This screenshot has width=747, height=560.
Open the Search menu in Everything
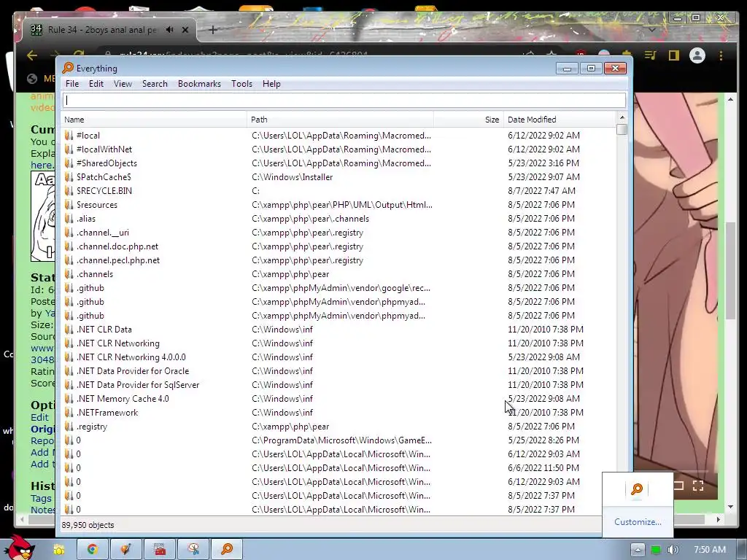(x=155, y=84)
